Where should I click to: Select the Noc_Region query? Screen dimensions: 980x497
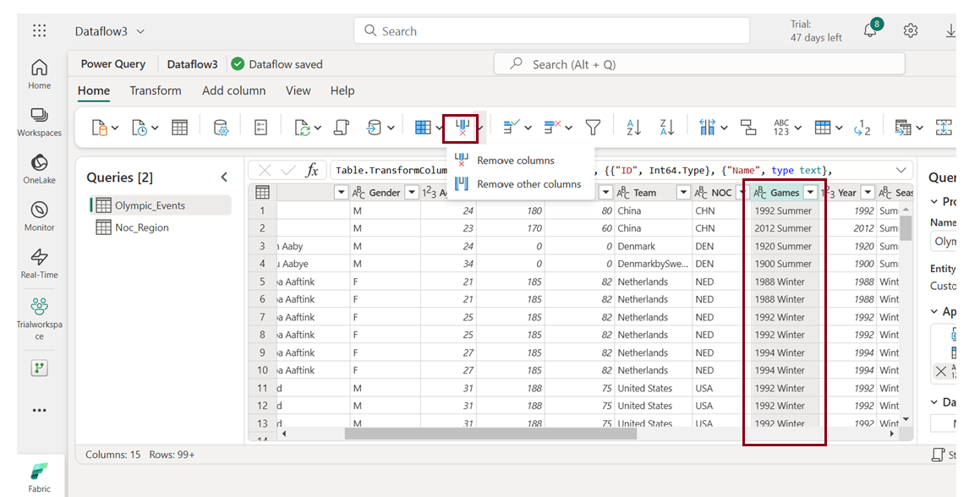pyautogui.click(x=161, y=227)
